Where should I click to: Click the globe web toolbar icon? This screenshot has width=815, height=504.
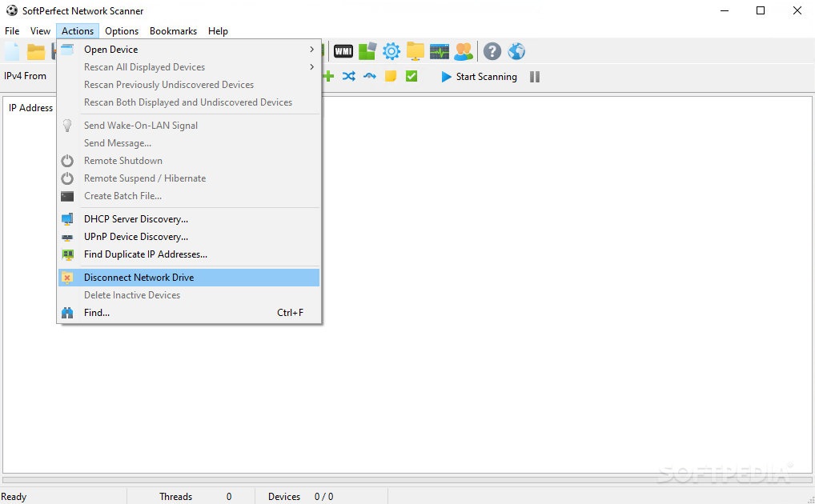[x=516, y=51]
